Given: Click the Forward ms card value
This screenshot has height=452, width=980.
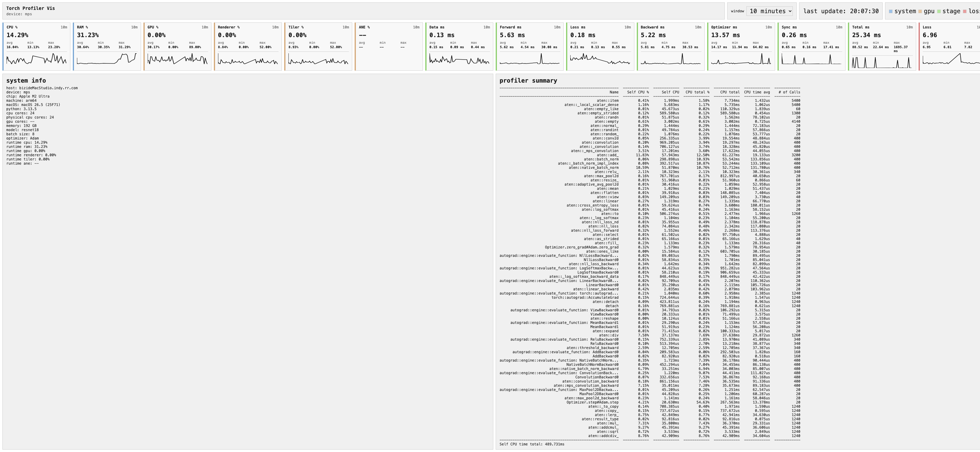Looking at the screenshot, I should 512,35.
